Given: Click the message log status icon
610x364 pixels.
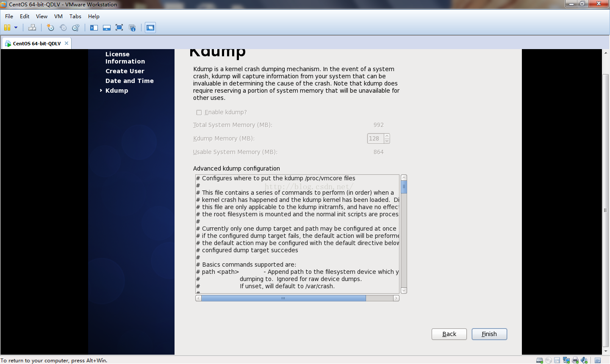Looking at the screenshot, I should (598, 360).
